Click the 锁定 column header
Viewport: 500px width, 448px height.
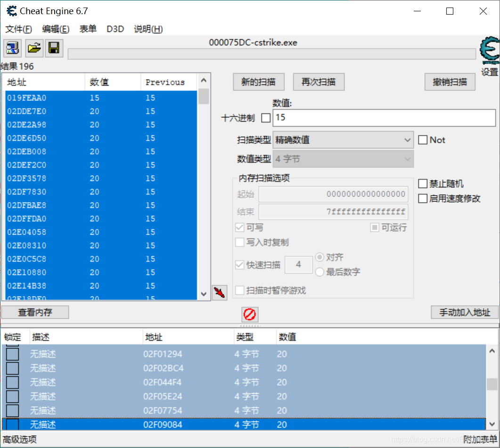15,337
